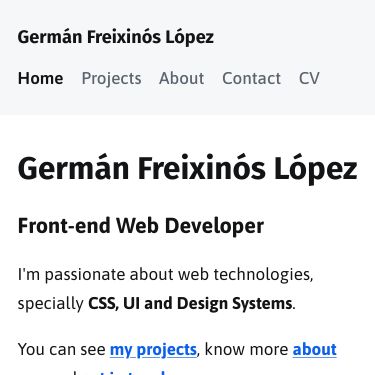Click the word 'Front-end' in the subheading
Viewport: 375px width, 375px height.
coord(64,226)
